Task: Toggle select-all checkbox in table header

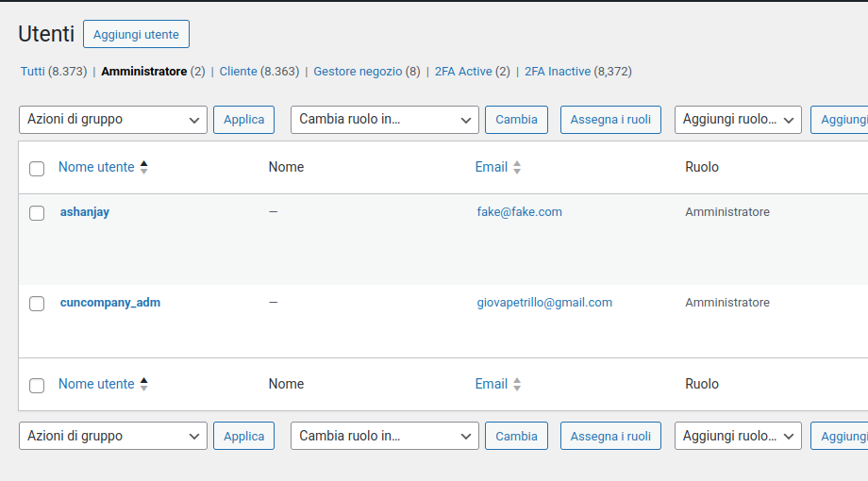Action: 37,169
